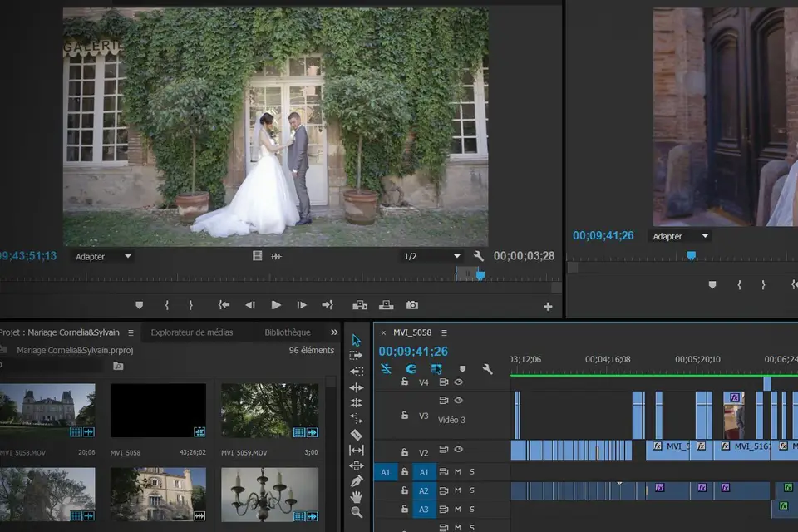Open source monitor Adapter zoom dropdown

pyautogui.click(x=104, y=257)
